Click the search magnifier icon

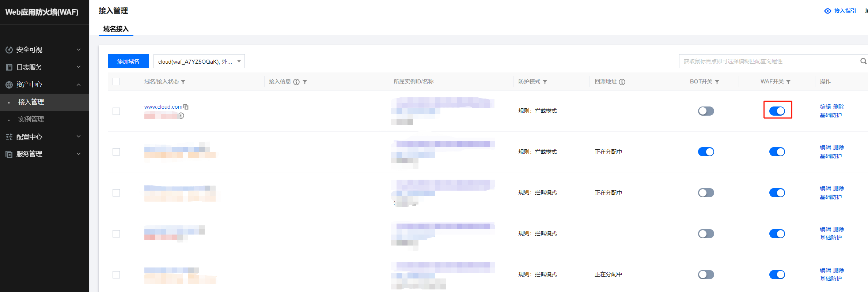point(863,61)
